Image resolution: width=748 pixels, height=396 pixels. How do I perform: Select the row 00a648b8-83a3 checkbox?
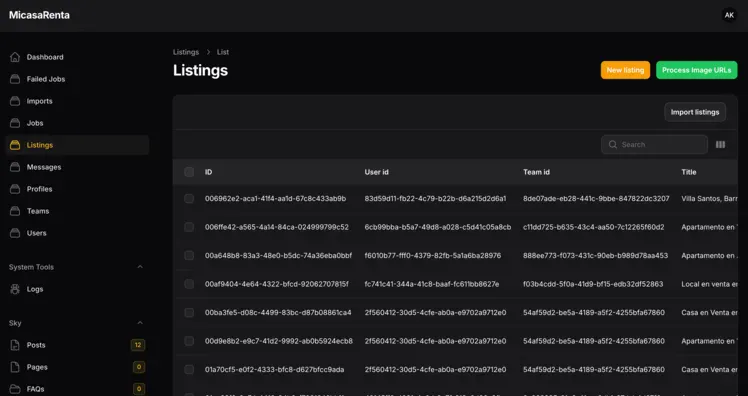point(189,255)
